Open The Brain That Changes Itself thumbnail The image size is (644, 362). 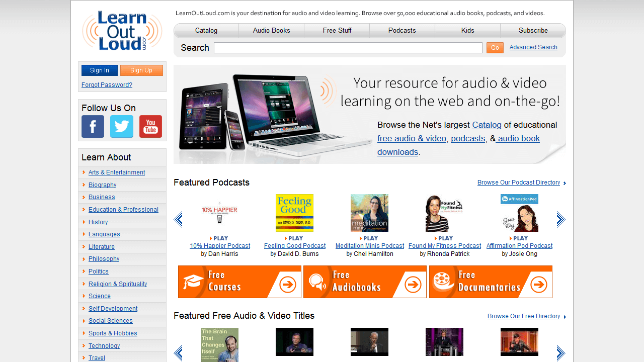[x=219, y=345]
